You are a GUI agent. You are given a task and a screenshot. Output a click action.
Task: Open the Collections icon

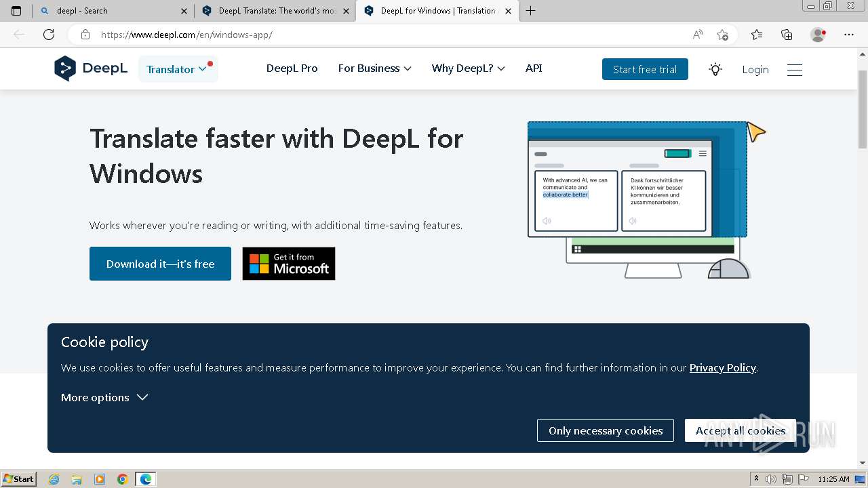[787, 35]
